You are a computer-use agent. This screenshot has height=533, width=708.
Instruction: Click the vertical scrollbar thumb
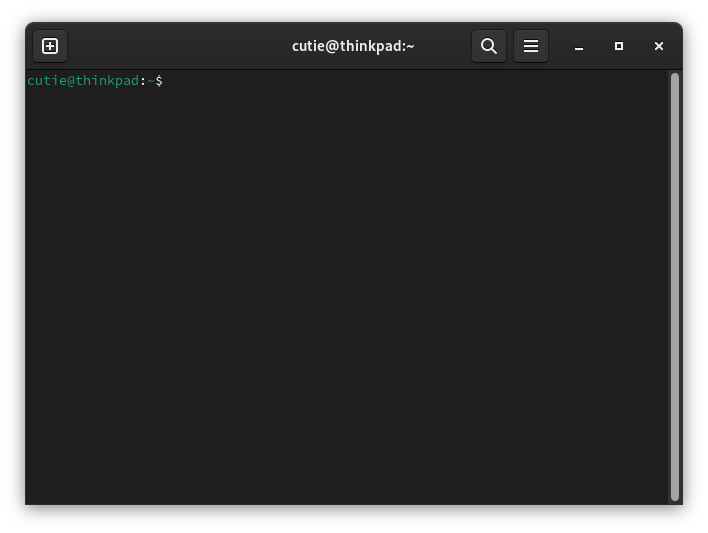(x=675, y=287)
